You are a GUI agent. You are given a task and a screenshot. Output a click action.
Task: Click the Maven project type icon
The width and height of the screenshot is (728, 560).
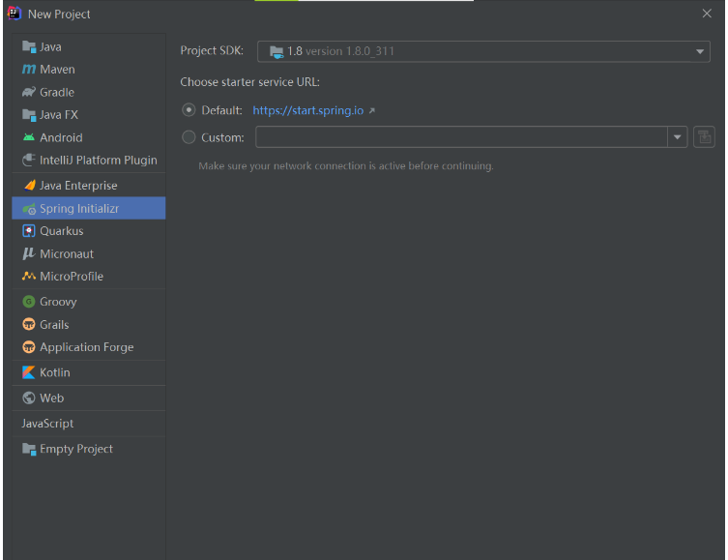pyautogui.click(x=29, y=70)
